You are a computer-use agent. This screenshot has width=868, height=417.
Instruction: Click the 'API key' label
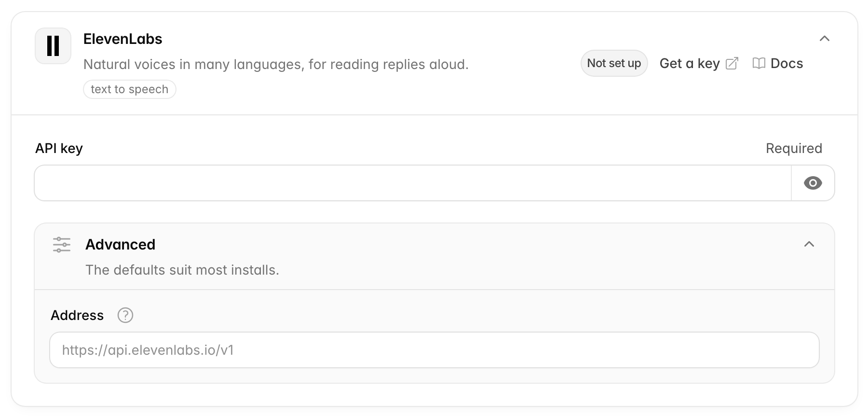[59, 148]
